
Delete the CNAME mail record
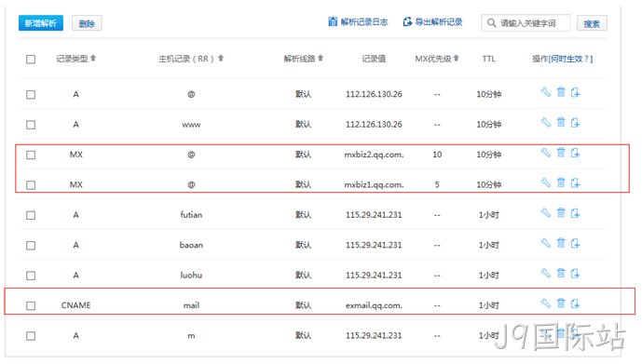coord(561,303)
